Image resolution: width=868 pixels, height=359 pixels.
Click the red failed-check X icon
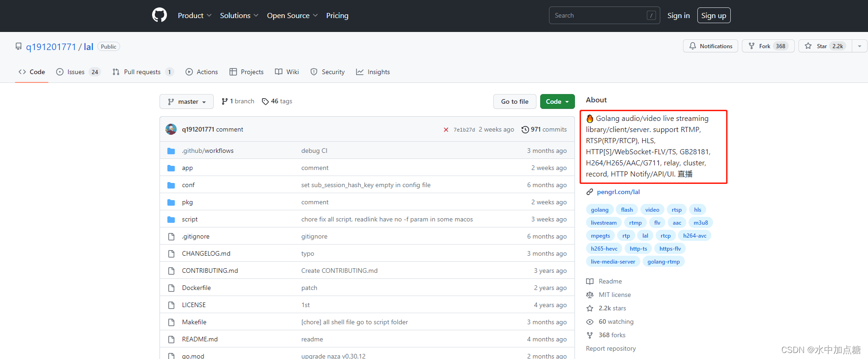coord(446,130)
